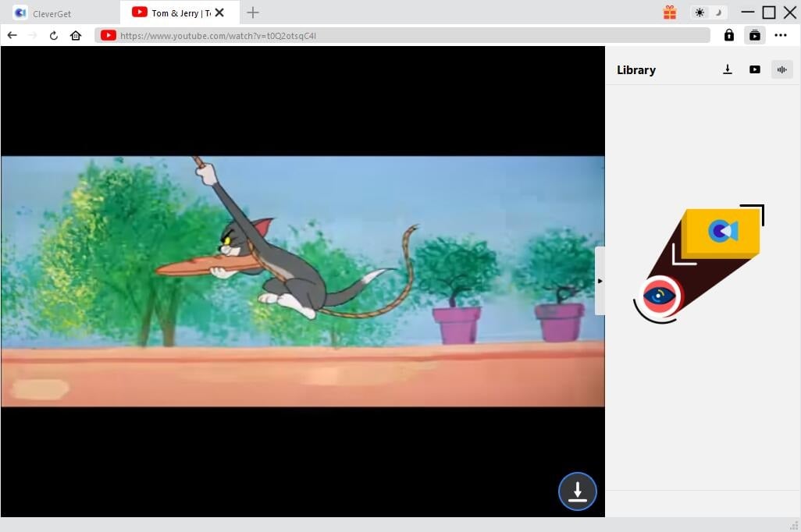Select the Tom & Jerry YouTube tab
The width and height of the screenshot is (801, 532).
coord(176,13)
